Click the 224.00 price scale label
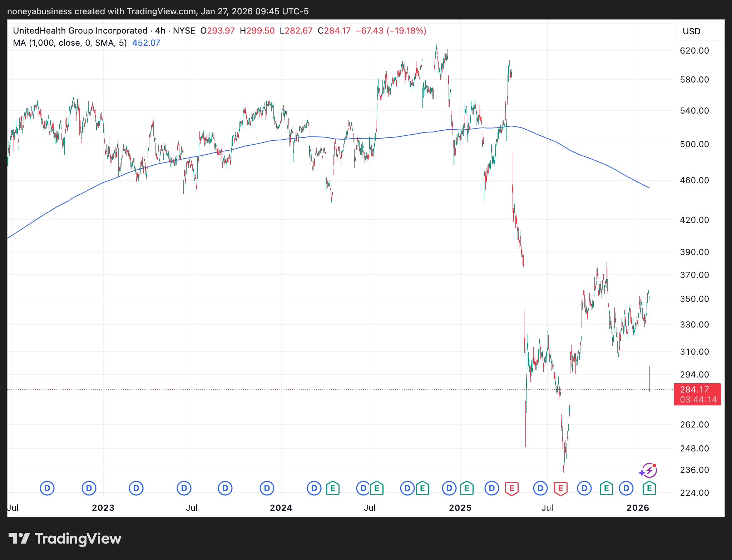Image resolution: width=732 pixels, height=560 pixels. [x=694, y=492]
